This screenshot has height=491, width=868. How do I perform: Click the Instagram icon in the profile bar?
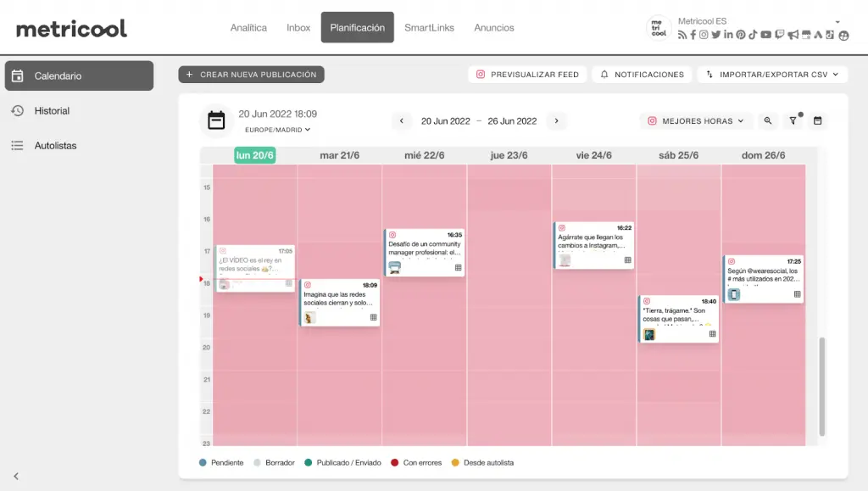coord(704,35)
